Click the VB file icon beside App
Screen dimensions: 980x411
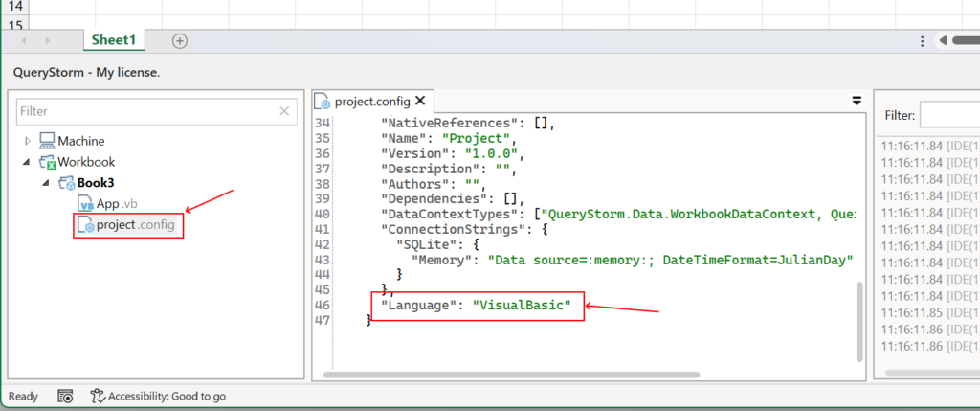85,204
